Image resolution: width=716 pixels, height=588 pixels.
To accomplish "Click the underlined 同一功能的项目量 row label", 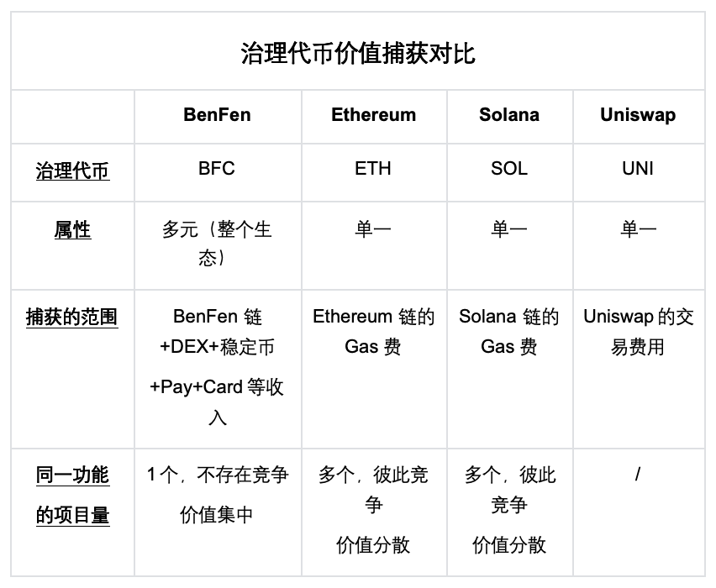I will 72,496.
